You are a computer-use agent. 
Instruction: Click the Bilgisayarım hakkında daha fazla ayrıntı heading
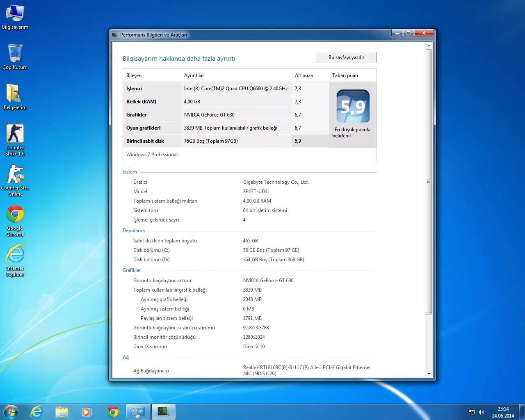point(179,59)
